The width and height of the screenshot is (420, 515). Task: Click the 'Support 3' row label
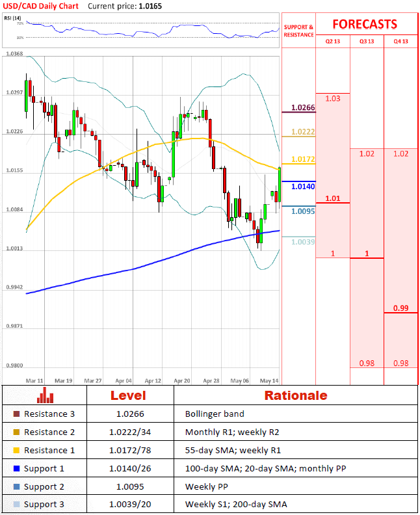pos(44,505)
